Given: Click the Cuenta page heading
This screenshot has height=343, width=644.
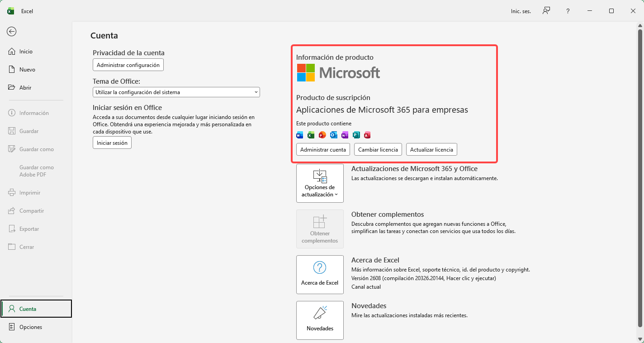Looking at the screenshot, I should (x=104, y=36).
